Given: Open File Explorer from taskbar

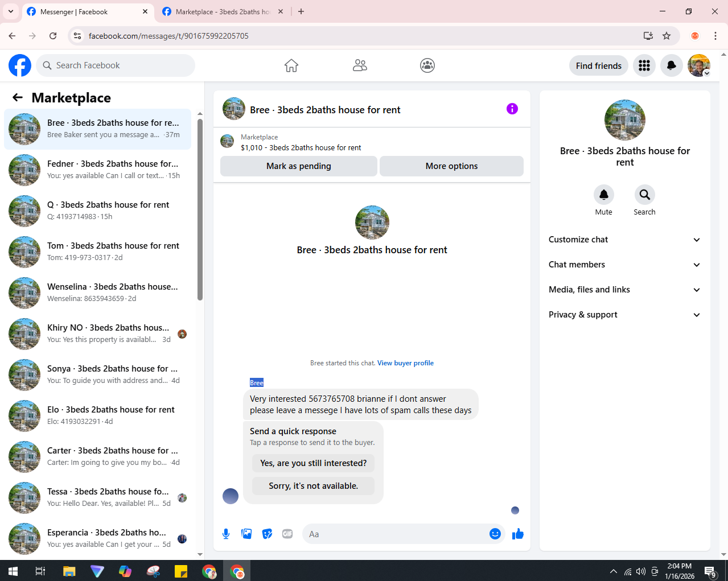Looking at the screenshot, I should point(69,571).
